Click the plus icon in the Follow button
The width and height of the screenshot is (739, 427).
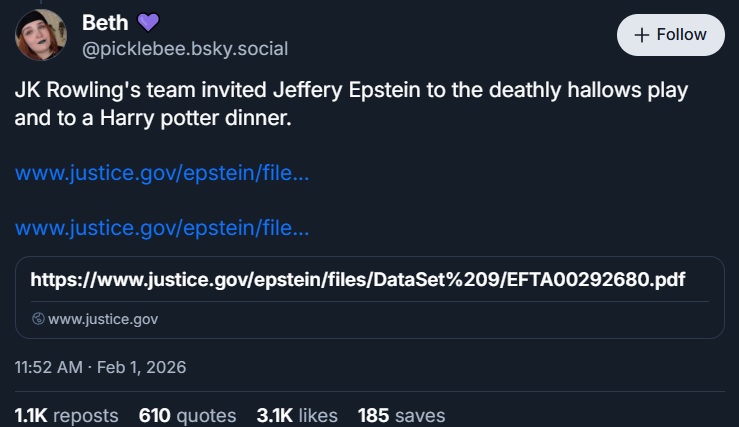(641, 34)
